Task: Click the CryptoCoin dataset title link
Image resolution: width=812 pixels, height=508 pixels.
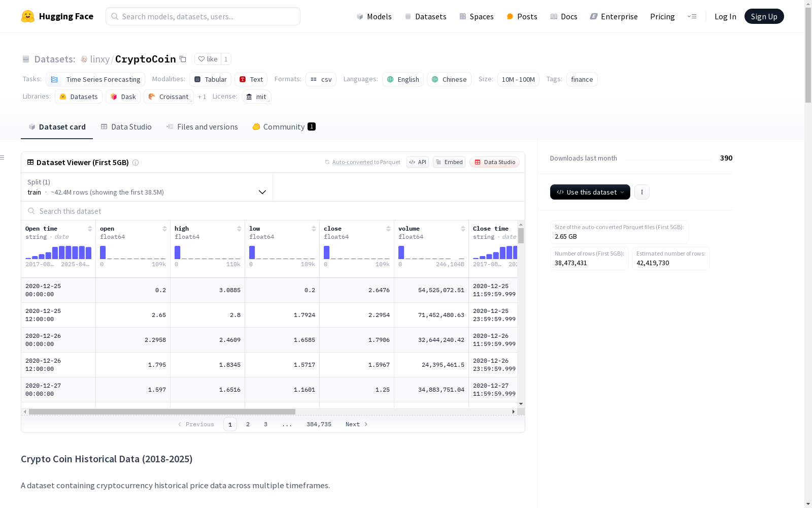Action: [x=146, y=59]
